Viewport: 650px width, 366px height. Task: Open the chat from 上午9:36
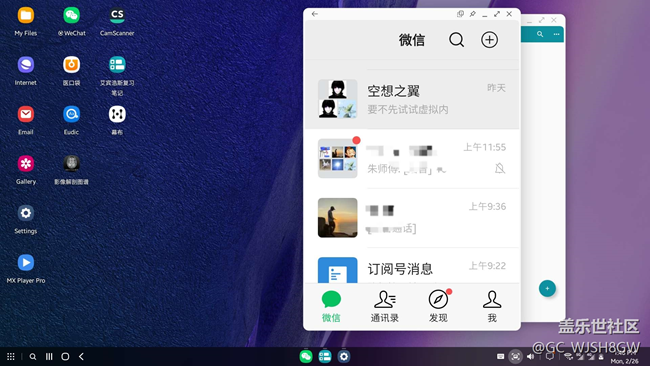[x=412, y=218]
